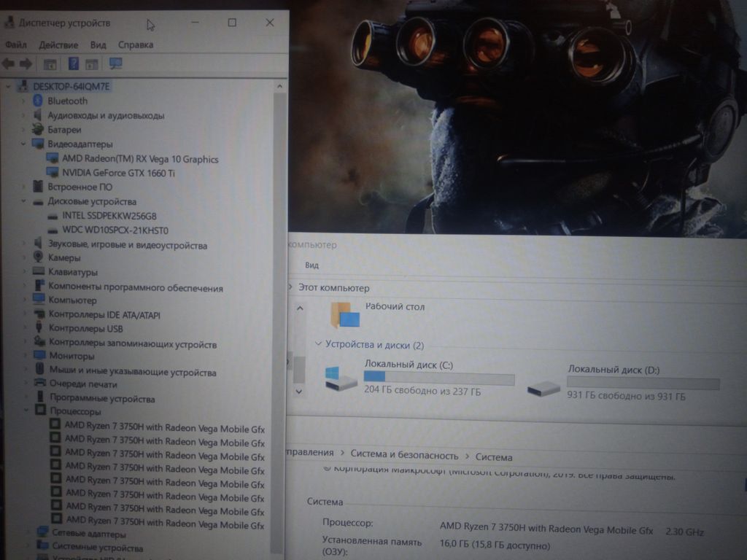Expand the Камеры category

pyautogui.click(x=24, y=257)
